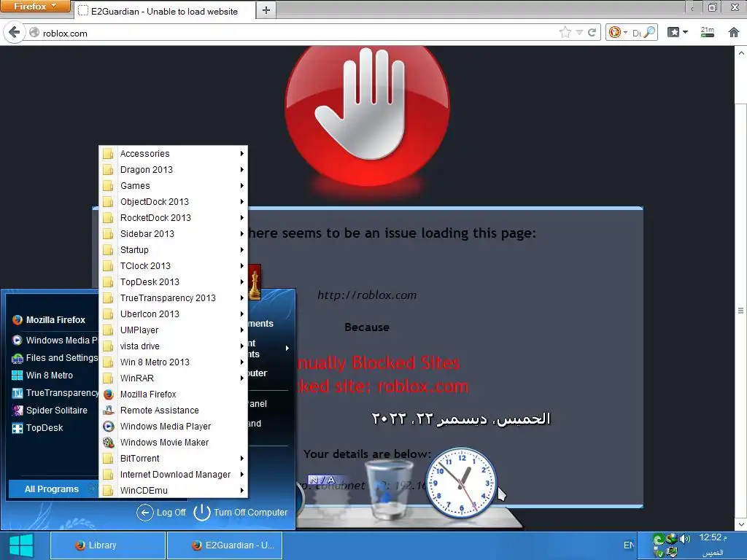
Task: Expand the RocketDock 2013 folder
Action: (x=174, y=218)
